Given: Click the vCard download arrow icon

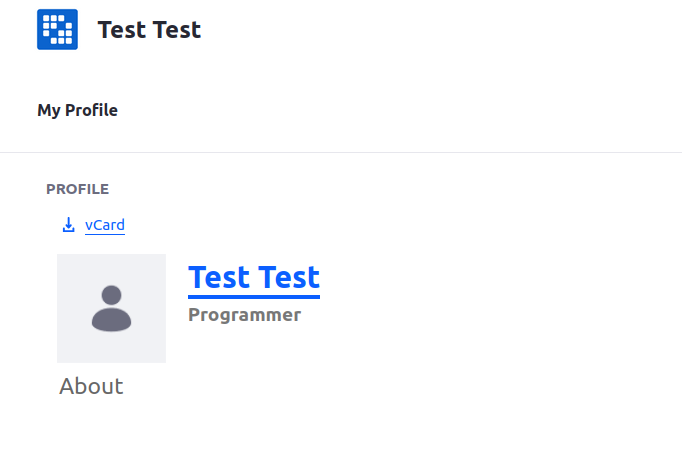Looking at the screenshot, I should coord(68,225).
